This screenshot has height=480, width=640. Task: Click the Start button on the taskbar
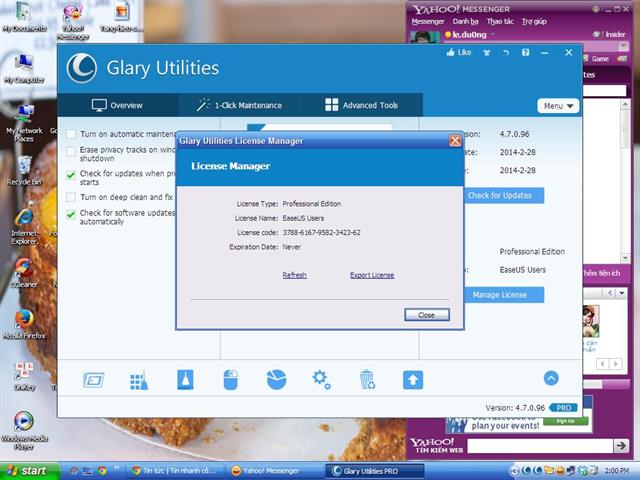pos(29,471)
